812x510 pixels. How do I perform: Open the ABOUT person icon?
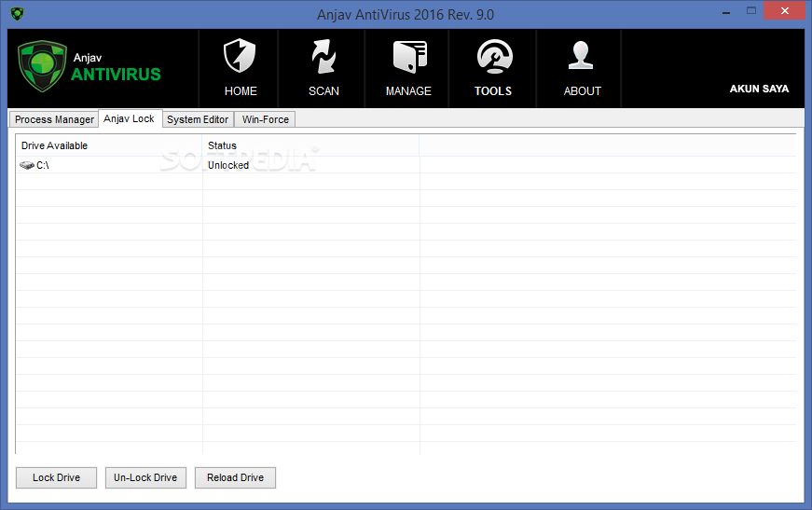[581, 55]
